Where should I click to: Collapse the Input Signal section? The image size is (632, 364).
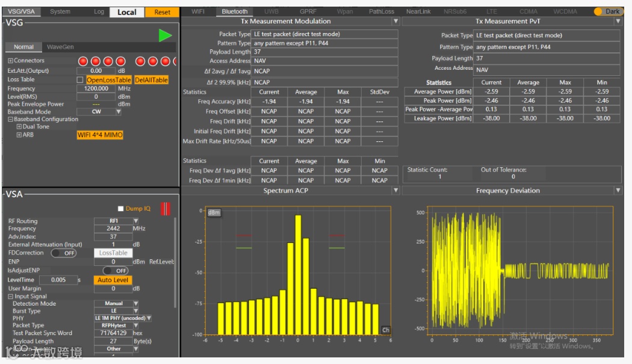tap(10, 297)
